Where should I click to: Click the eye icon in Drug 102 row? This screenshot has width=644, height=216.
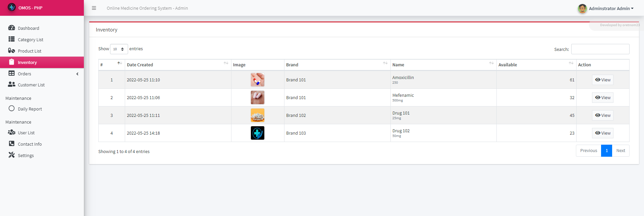click(598, 133)
